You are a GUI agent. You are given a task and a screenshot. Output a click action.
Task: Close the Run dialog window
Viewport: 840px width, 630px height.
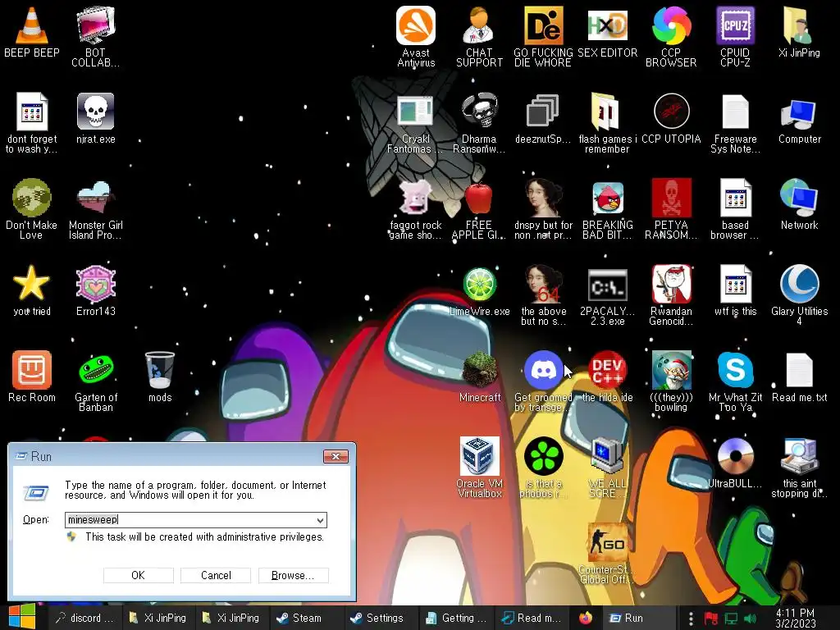[336, 456]
